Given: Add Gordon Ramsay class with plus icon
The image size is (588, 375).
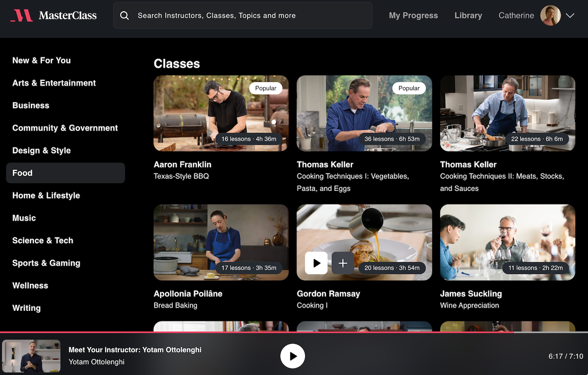Looking at the screenshot, I should pyautogui.click(x=343, y=263).
